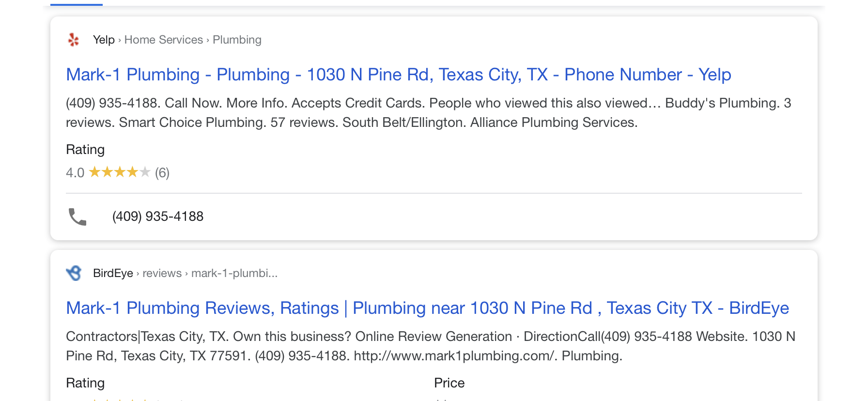Call the (409) 935-4188 number beside the phone icon
The height and width of the screenshot is (401, 868).
tap(158, 216)
